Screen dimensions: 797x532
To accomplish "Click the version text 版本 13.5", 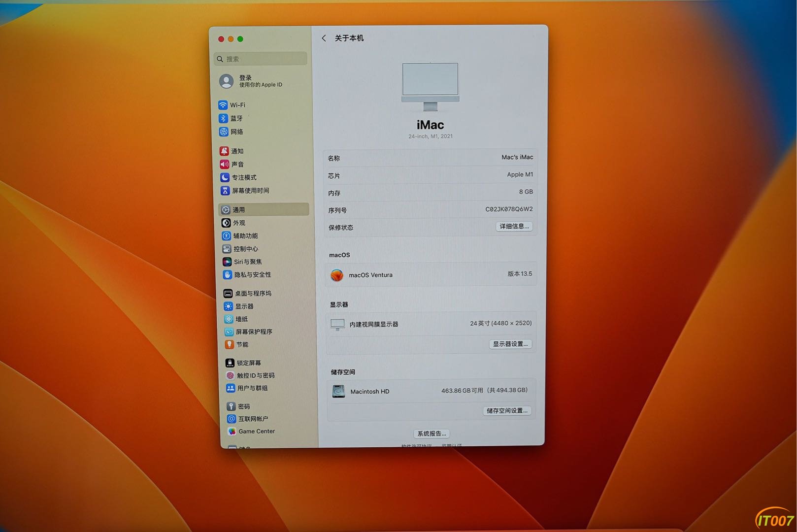I will coord(520,273).
